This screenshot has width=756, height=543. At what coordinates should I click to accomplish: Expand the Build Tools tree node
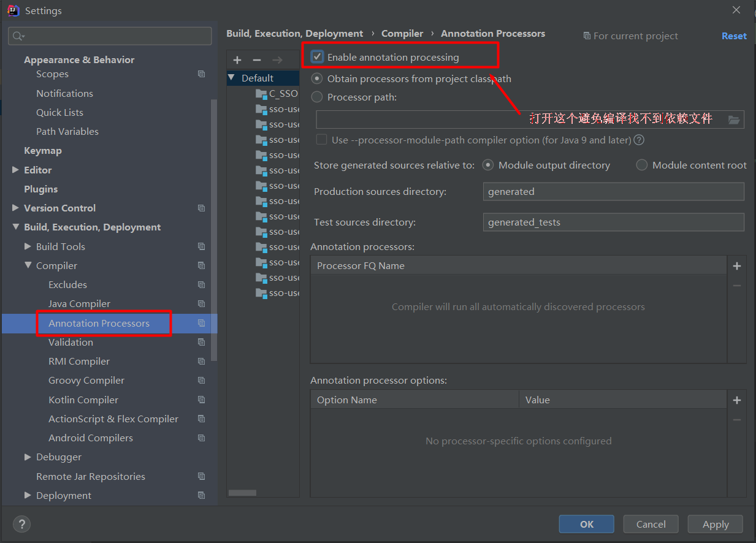[x=28, y=246]
